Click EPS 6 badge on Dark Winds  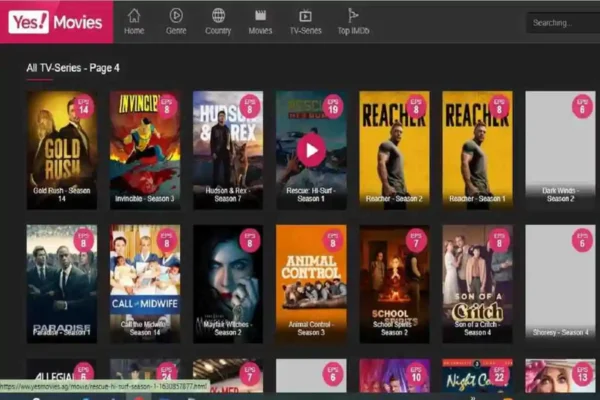click(582, 106)
